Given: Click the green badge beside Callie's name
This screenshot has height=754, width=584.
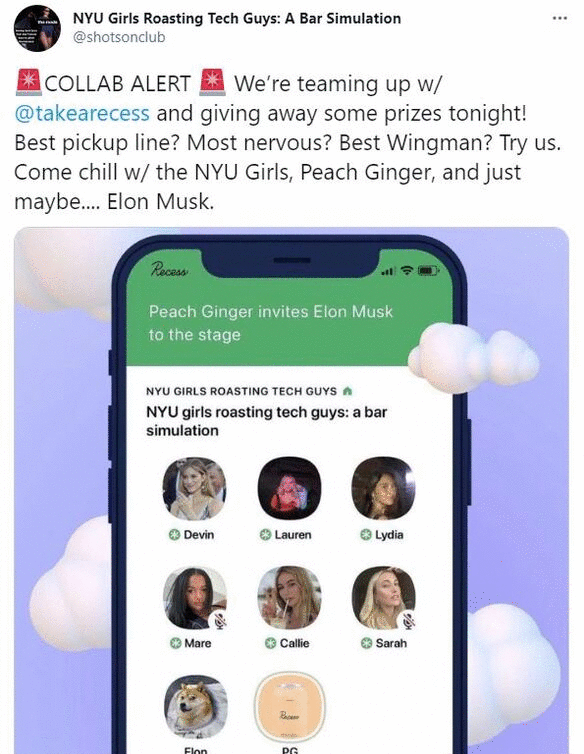Looking at the screenshot, I should pos(271,643).
